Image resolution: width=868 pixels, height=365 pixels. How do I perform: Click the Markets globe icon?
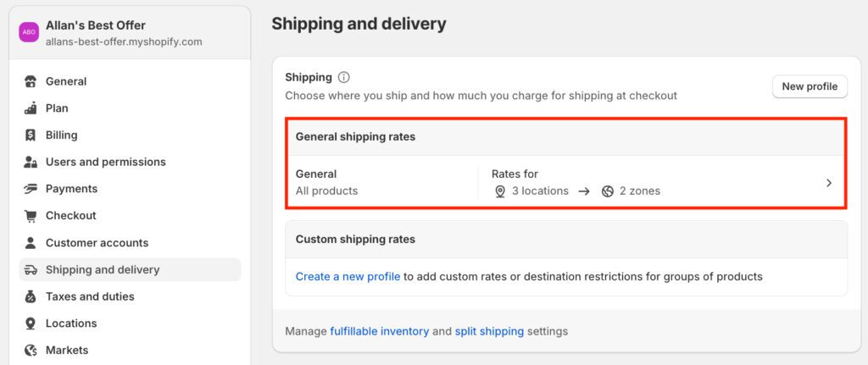(x=31, y=350)
